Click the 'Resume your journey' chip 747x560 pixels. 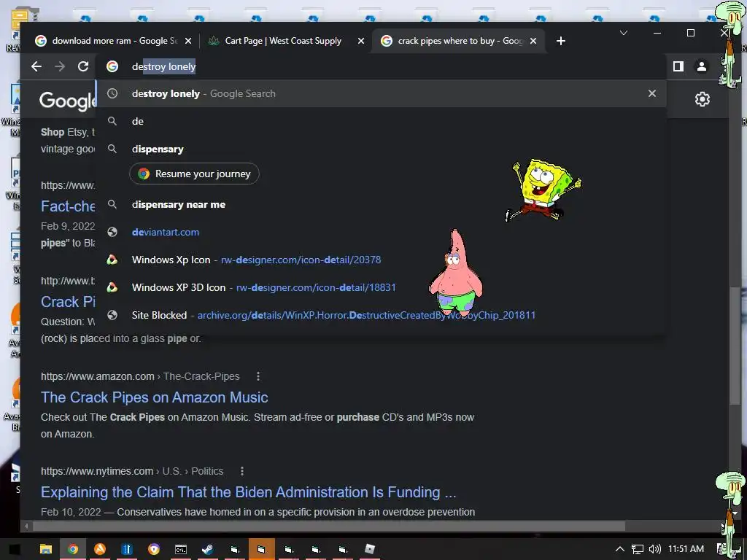(x=194, y=174)
